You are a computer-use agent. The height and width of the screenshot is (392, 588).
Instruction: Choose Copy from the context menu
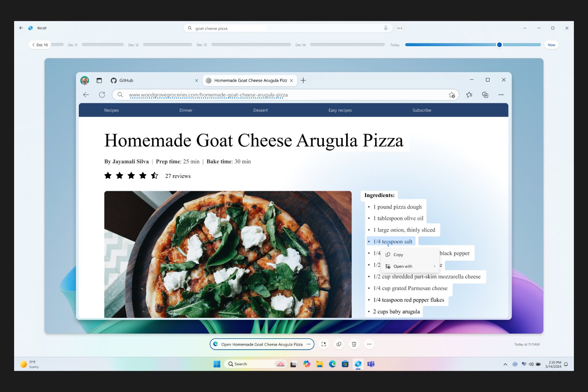(410, 254)
